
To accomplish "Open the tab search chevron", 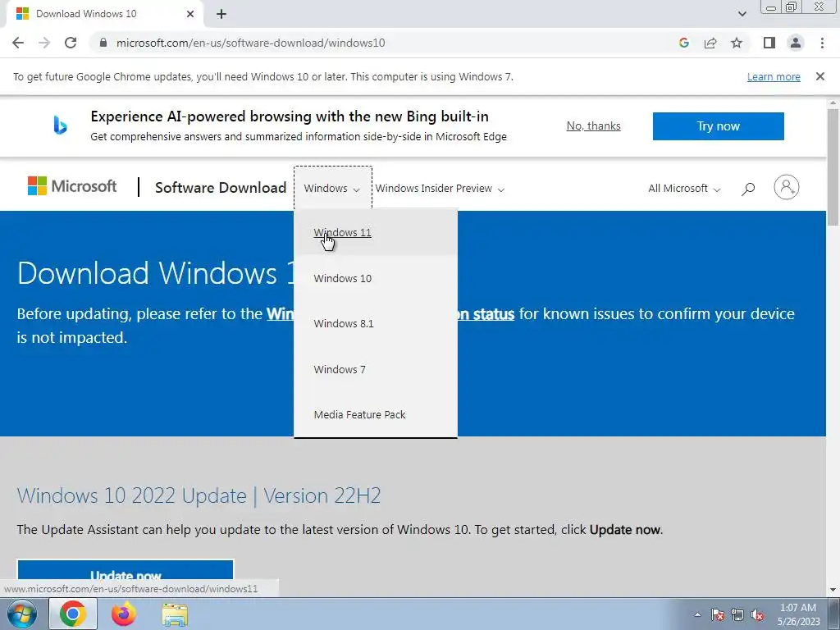I will pos(742,14).
